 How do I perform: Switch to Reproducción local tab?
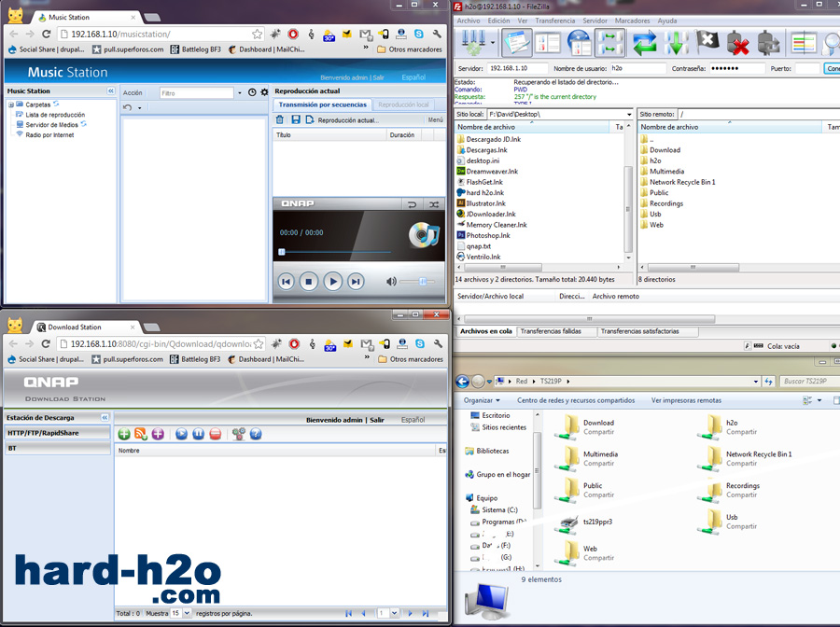[403, 104]
